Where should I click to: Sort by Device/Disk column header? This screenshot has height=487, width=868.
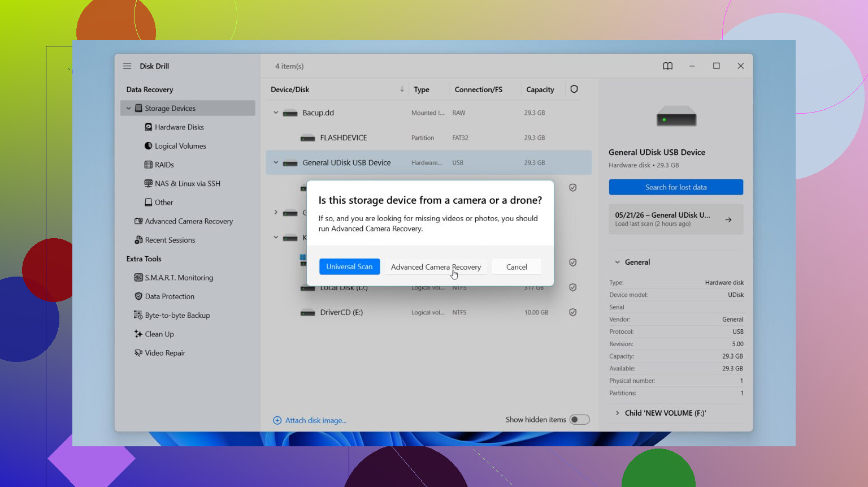coord(290,89)
